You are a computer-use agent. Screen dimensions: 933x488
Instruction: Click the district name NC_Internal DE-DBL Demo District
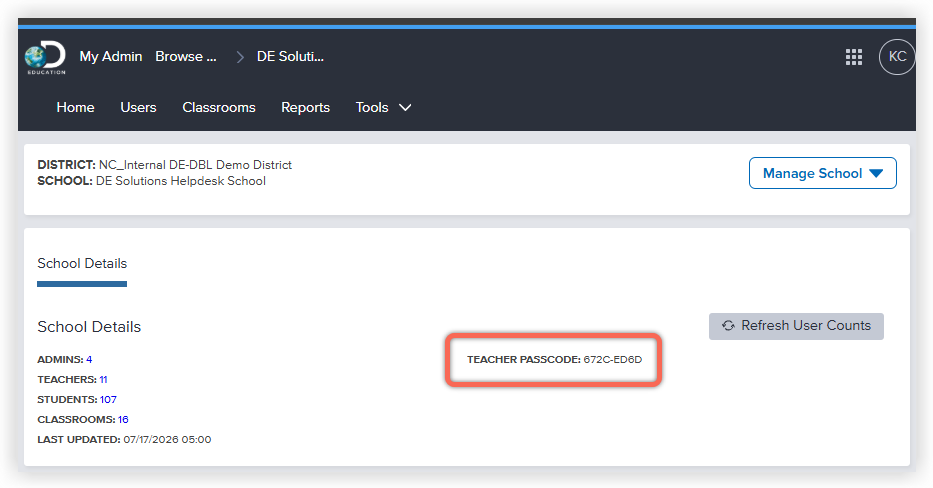[195, 165]
